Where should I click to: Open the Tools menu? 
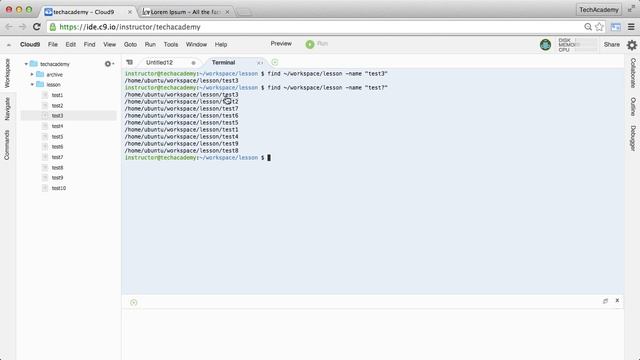(171, 44)
